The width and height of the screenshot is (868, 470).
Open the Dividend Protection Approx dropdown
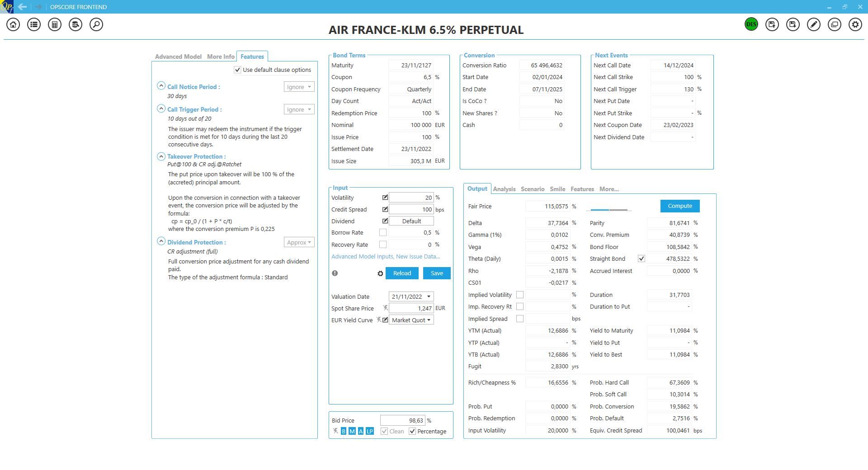[299, 242]
